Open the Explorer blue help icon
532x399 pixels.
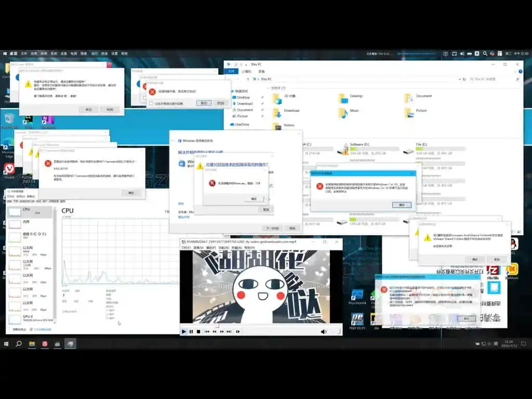pyautogui.click(x=521, y=71)
